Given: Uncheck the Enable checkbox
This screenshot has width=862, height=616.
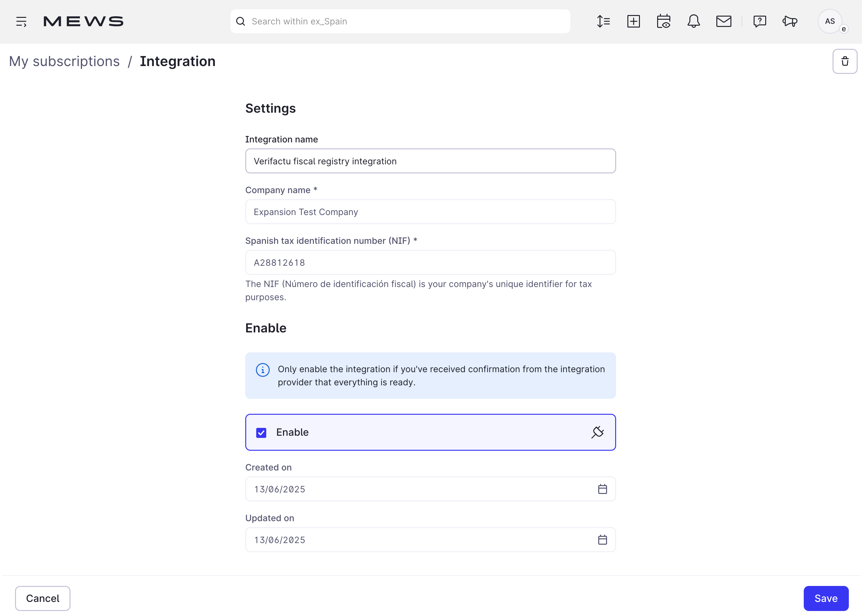Looking at the screenshot, I should coord(261,432).
